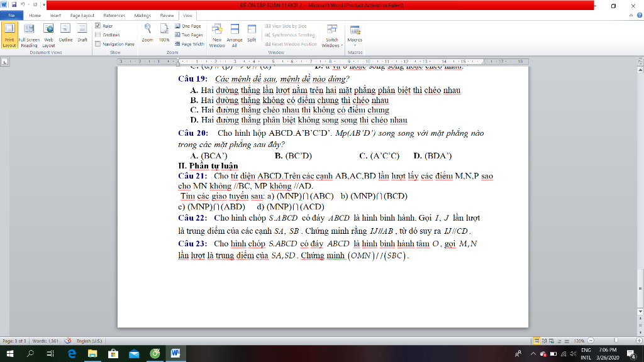Open the Page Layout tab
644x362 pixels.
coord(82,15)
